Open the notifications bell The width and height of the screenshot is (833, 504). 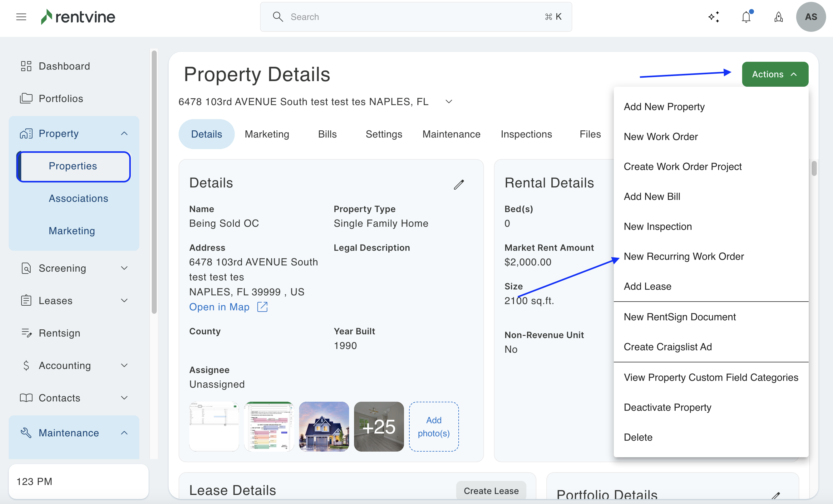[746, 17]
